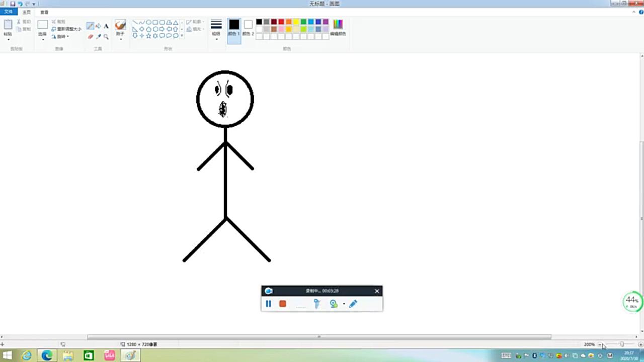Click the Paint icon on taskbar

coord(130,355)
